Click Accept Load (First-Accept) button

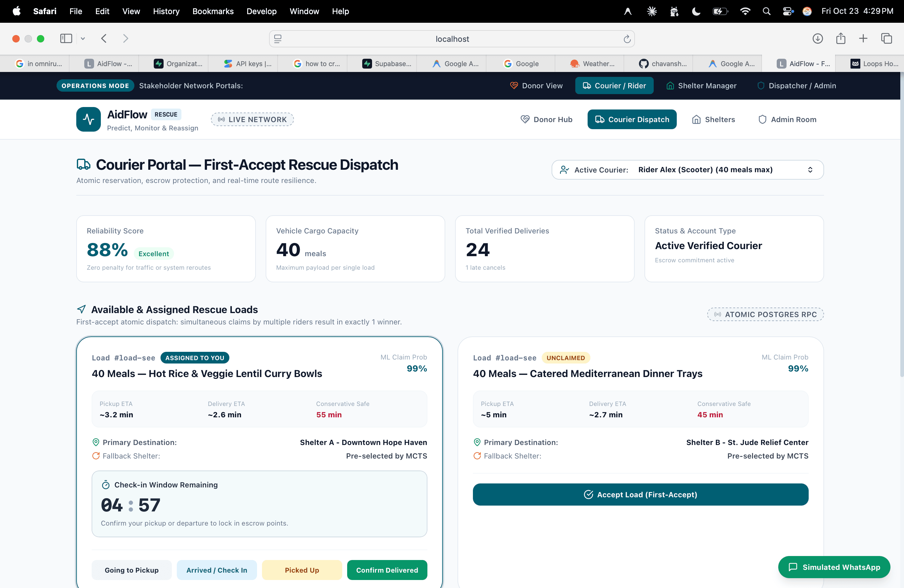click(x=640, y=494)
